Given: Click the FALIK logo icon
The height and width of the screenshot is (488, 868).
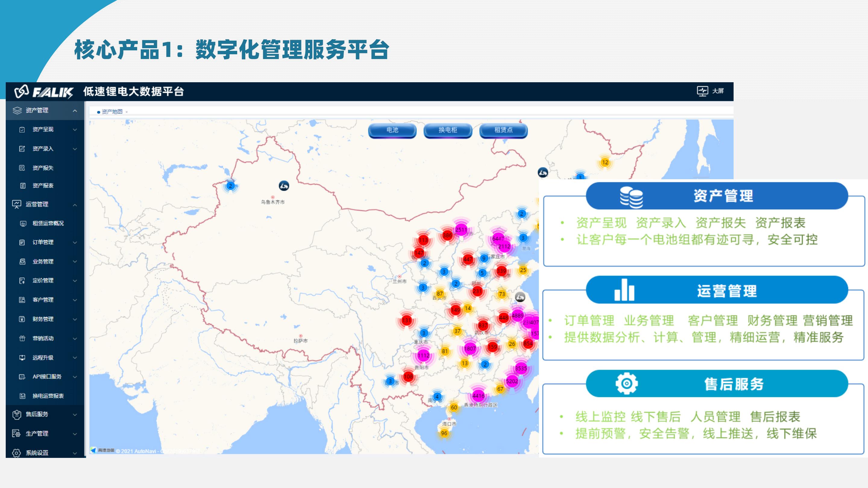Looking at the screenshot, I should (x=22, y=91).
